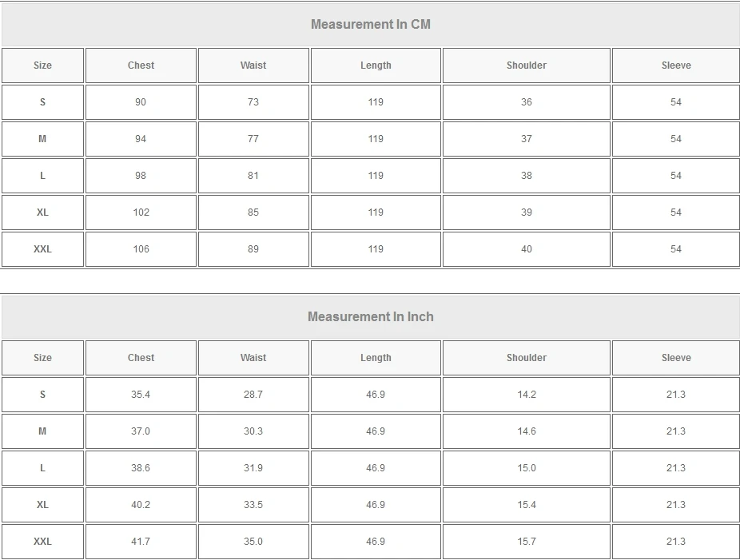Select the XXL size row label in CM table
The height and width of the screenshot is (560, 740).
[x=42, y=249]
